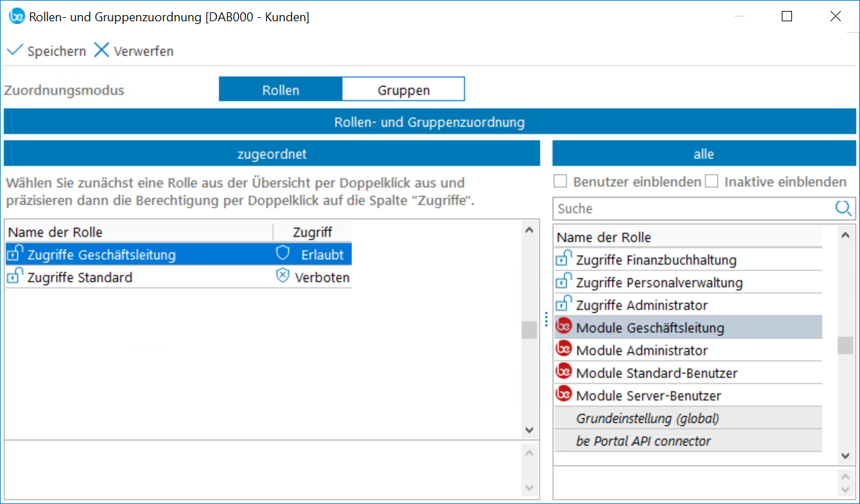Image resolution: width=860 pixels, height=504 pixels.
Task: Click the lock icon beside Zugriffe Personalverwaltung
Action: click(x=563, y=282)
